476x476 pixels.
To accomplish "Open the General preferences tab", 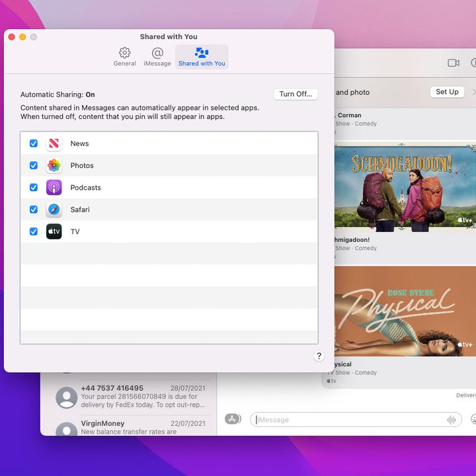I will click(124, 57).
